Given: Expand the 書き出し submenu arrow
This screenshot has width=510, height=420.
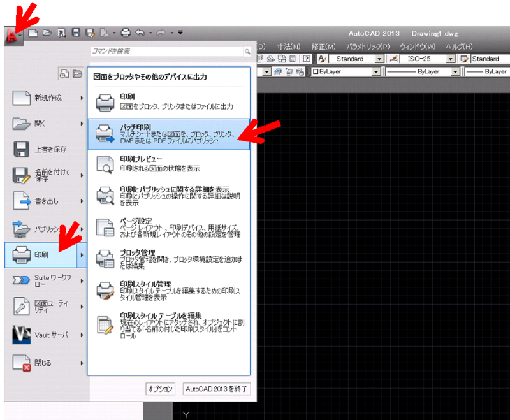Looking at the screenshot, I should pyautogui.click(x=82, y=201).
